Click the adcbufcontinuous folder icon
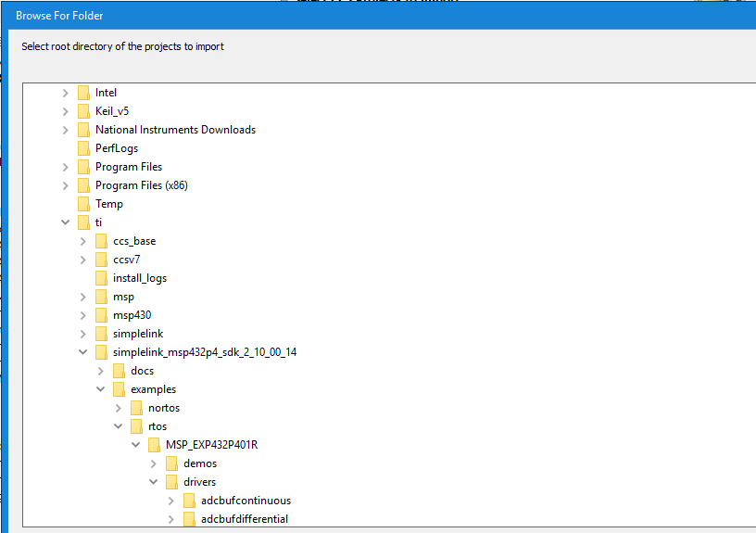The width and height of the screenshot is (756, 533). coord(190,501)
